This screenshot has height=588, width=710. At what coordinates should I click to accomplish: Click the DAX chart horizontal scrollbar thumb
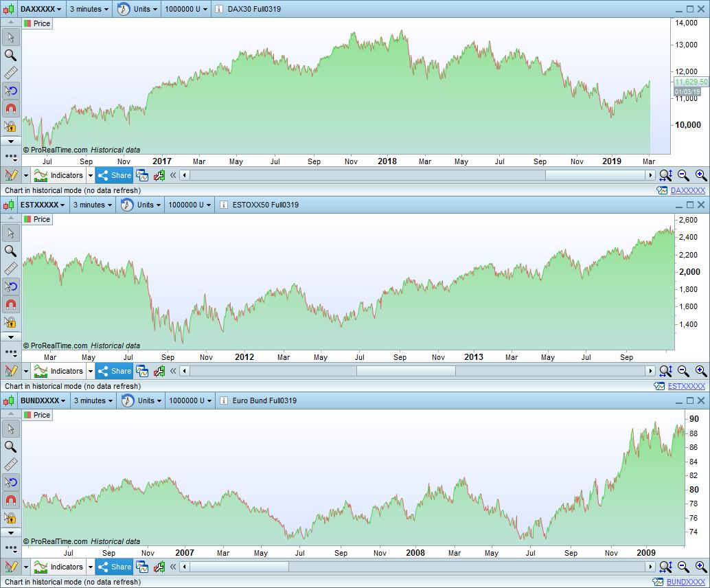595,175
